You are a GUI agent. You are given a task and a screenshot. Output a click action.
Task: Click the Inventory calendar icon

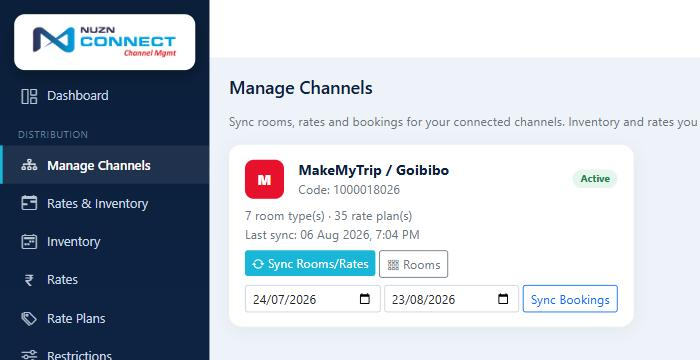click(x=29, y=242)
